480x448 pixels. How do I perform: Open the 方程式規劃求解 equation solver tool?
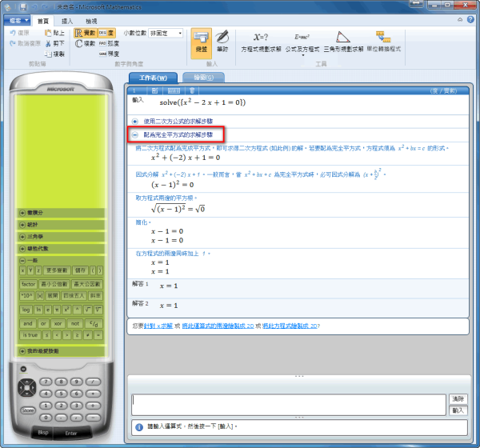click(262, 42)
